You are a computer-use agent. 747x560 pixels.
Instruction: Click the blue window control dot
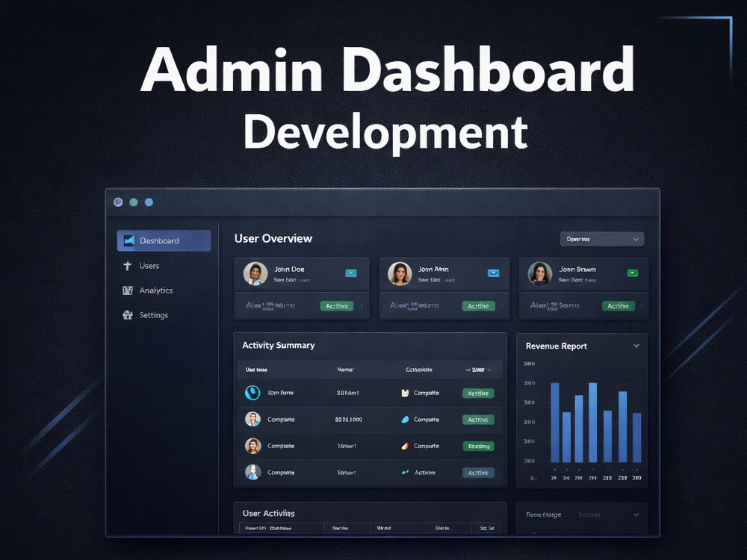[x=149, y=202]
